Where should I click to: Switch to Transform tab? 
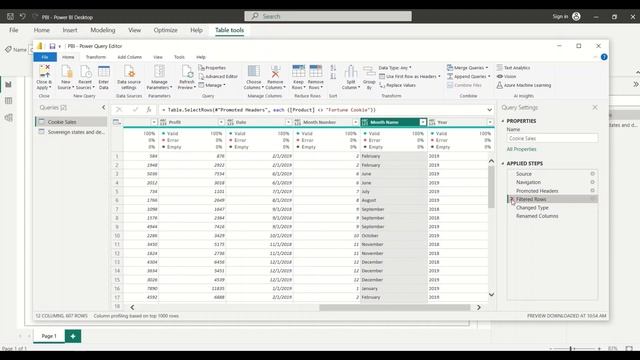[x=96, y=57]
